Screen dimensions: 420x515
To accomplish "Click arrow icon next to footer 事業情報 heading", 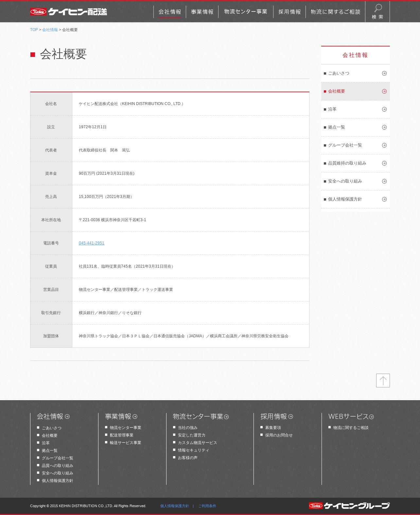I will tap(135, 417).
